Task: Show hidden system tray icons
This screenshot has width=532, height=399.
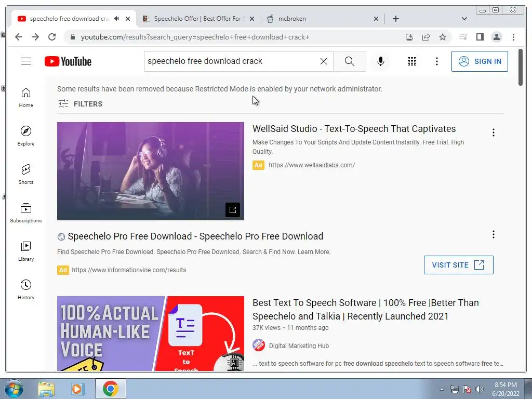Action: click(x=442, y=389)
